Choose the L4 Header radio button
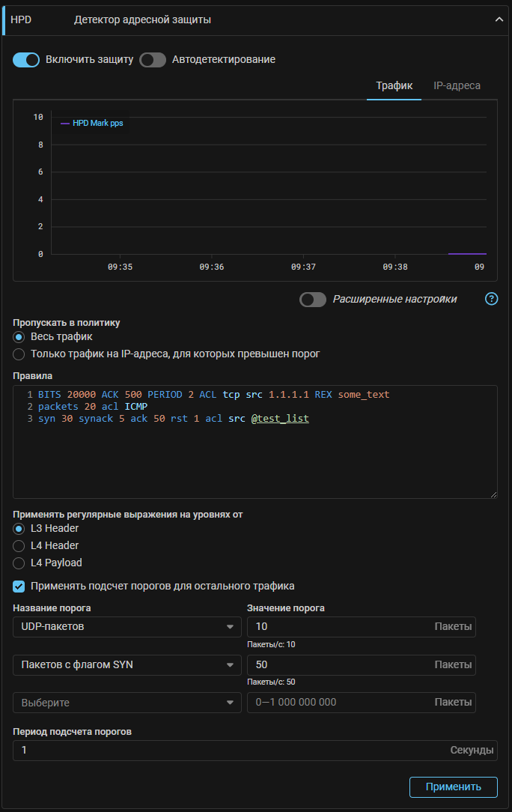The width and height of the screenshot is (512, 812). click(x=19, y=545)
